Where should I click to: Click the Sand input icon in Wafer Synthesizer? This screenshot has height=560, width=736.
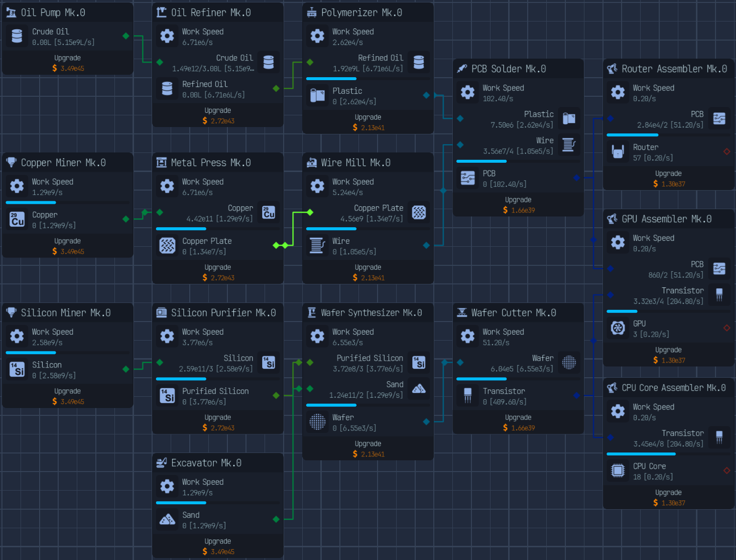pos(419,389)
